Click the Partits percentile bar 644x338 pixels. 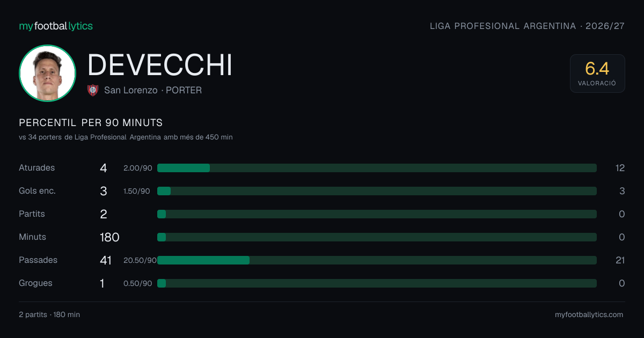pyautogui.click(x=377, y=214)
